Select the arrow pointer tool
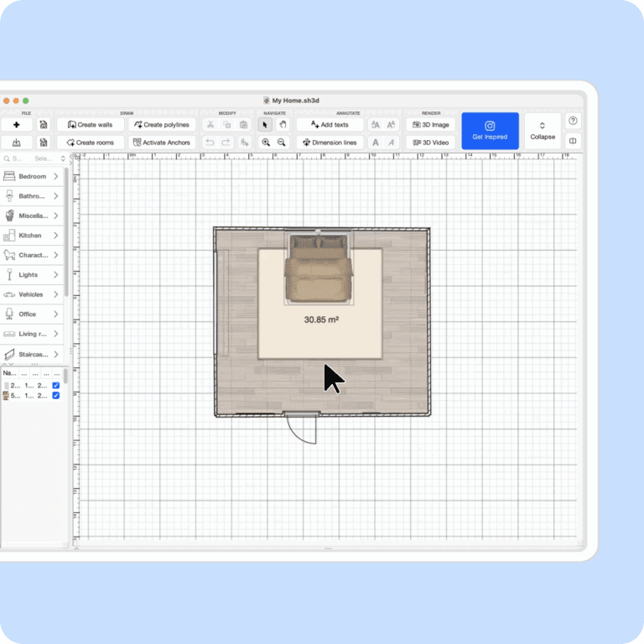Screen dimensions: 644x644 [266, 125]
